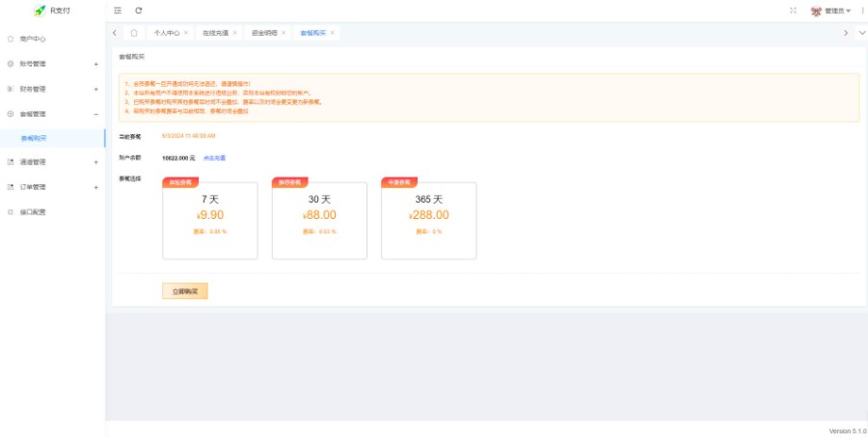Click the orange notice box first line
868x438 pixels.
click(188, 84)
